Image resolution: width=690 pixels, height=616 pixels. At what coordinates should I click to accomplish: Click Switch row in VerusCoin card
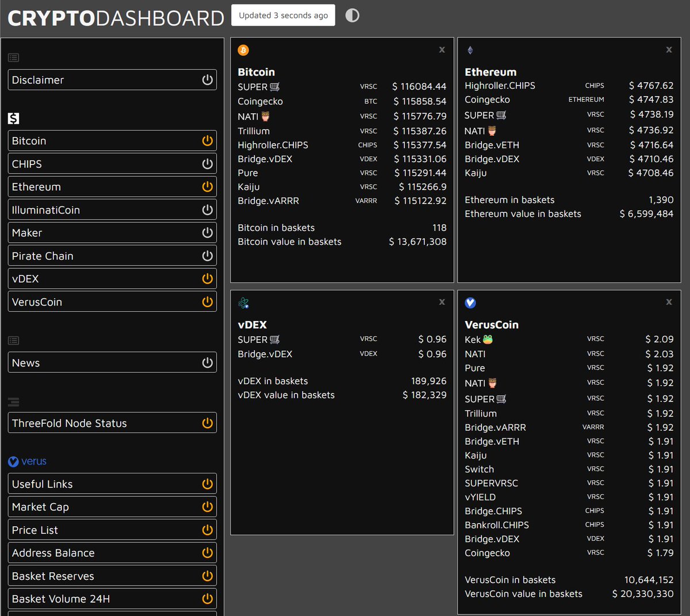coord(569,469)
